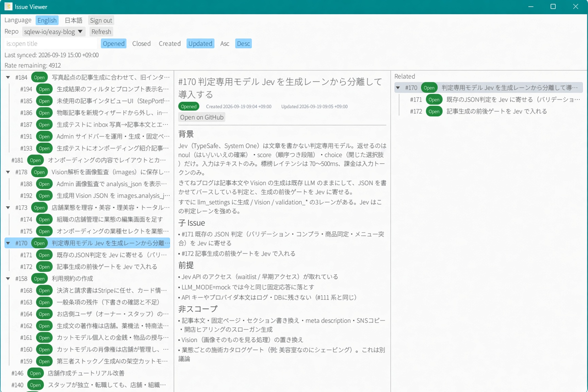Click the Open badge of issue #158
This screenshot has height=392, width=588.
[x=39, y=279]
